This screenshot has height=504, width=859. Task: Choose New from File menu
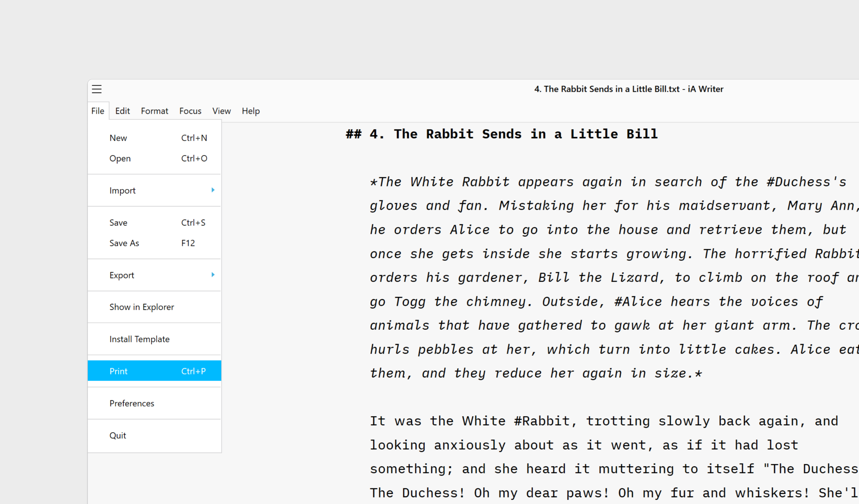[x=154, y=138]
